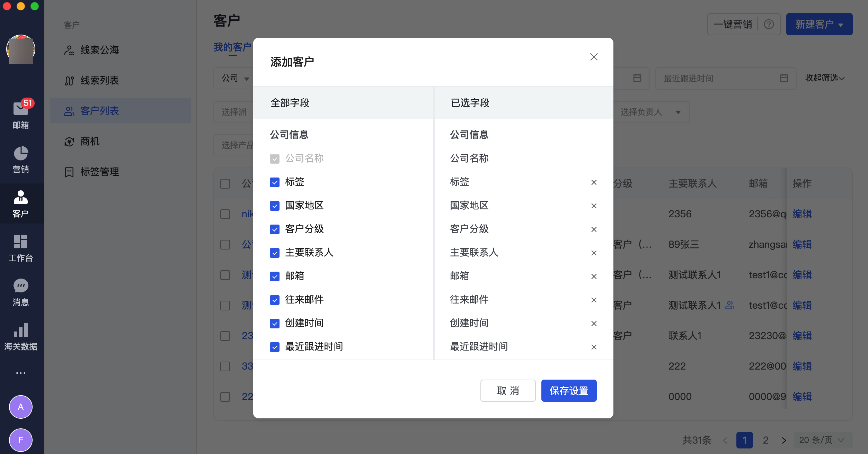868x454 pixels.
Task: Open the 消息 messages section
Action: pos(20,292)
